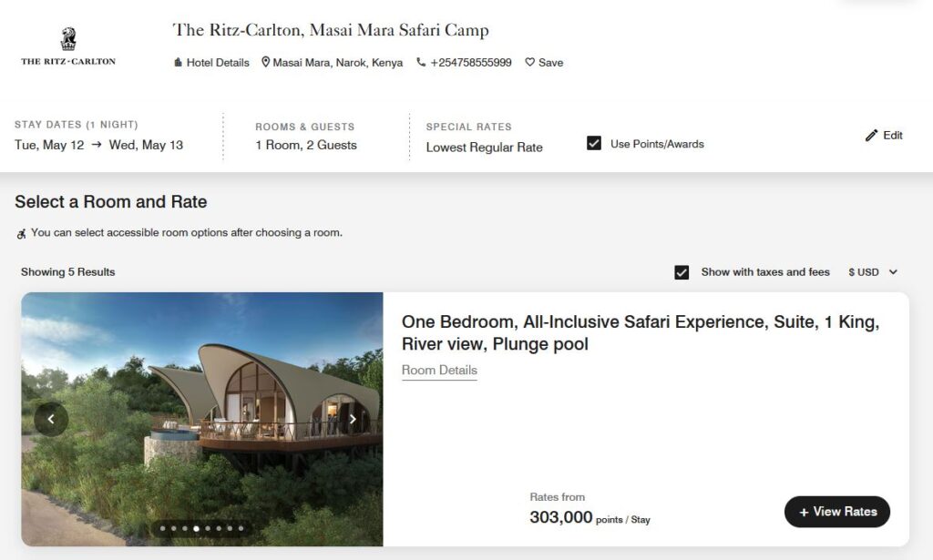Save hotel with the heart icon
933x560 pixels.
[529, 63]
